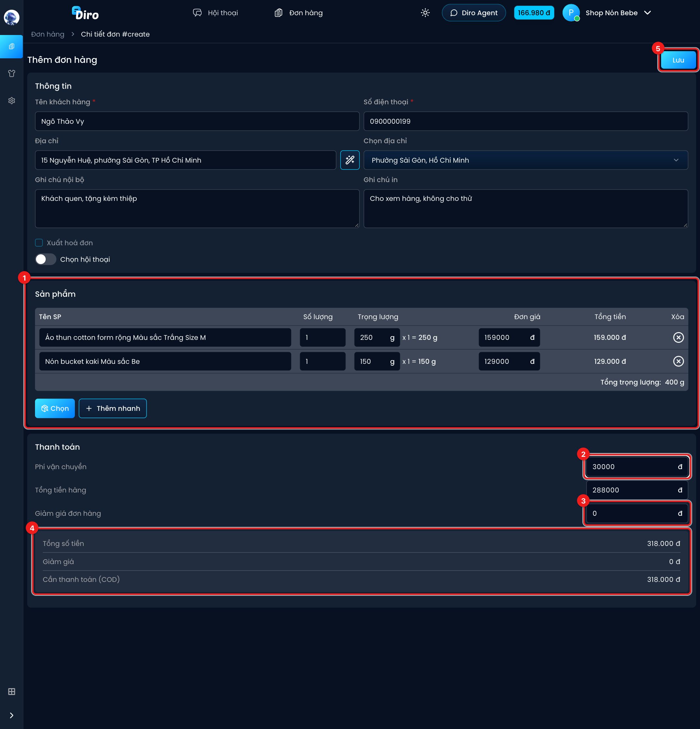Click the Tên khách hàng input field
The height and width of the screenshot is (729, 700).
[197, 121]
